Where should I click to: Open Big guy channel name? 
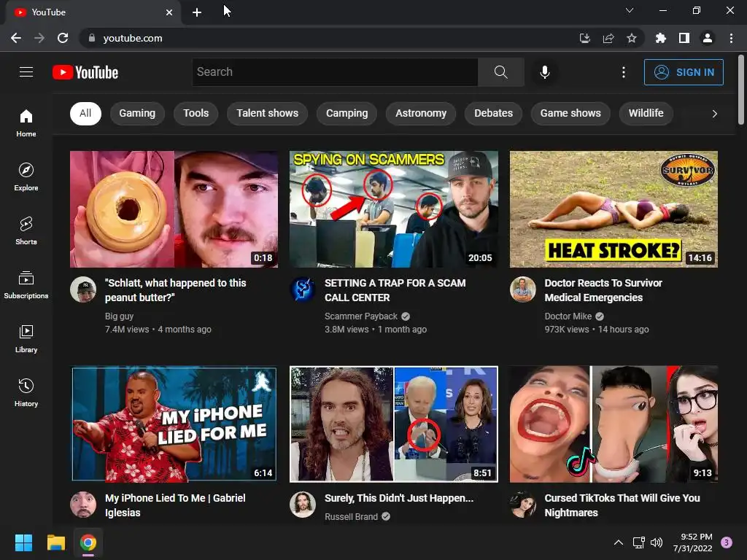(119, 316)
